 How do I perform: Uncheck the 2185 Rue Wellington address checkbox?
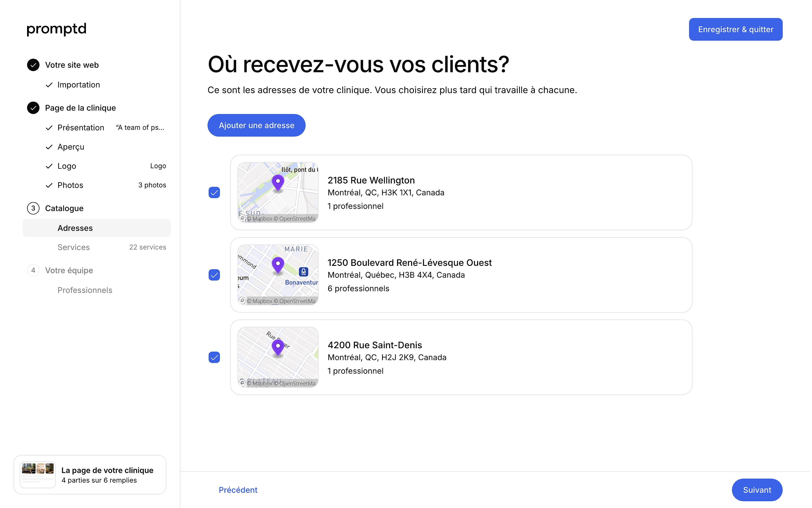coord(214,193)
